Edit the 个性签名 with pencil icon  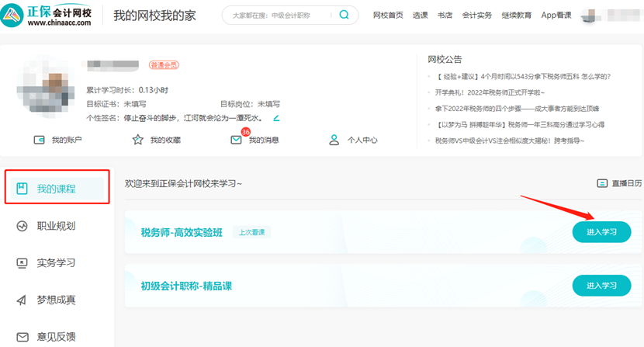(x=276, y=118)
